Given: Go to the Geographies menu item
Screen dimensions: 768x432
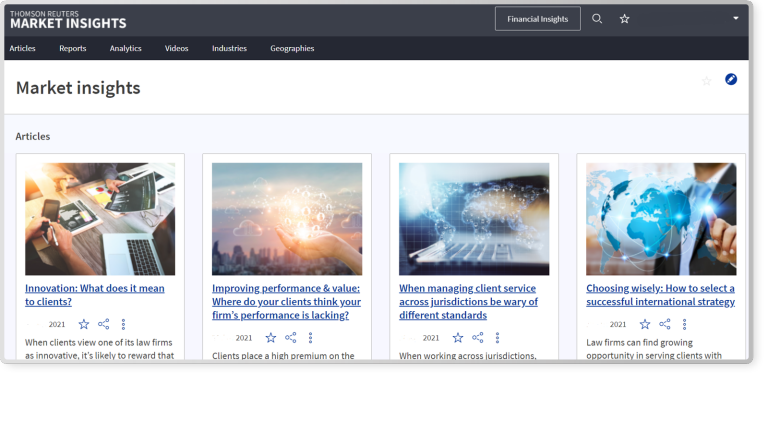Looking at the screenshot, I should coord(292,48).
